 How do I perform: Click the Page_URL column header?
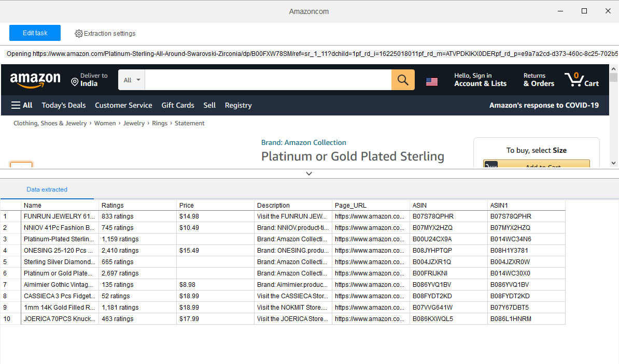(371, 205)
